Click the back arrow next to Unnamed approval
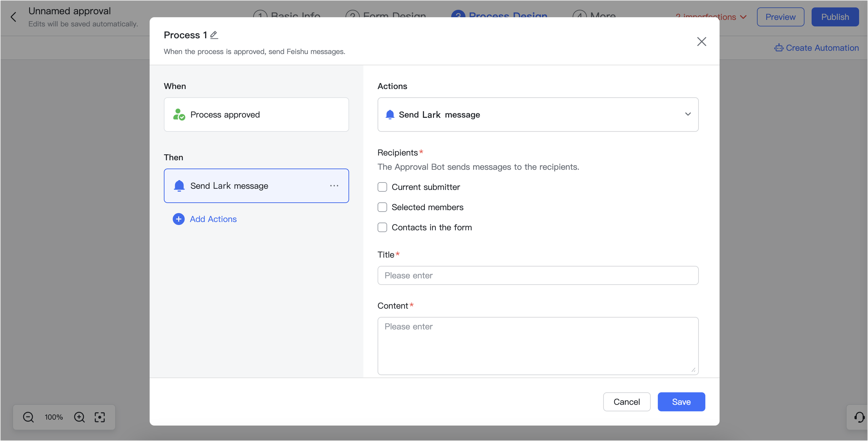The width and height of the screenshot is (868, 441). [13, 17]
